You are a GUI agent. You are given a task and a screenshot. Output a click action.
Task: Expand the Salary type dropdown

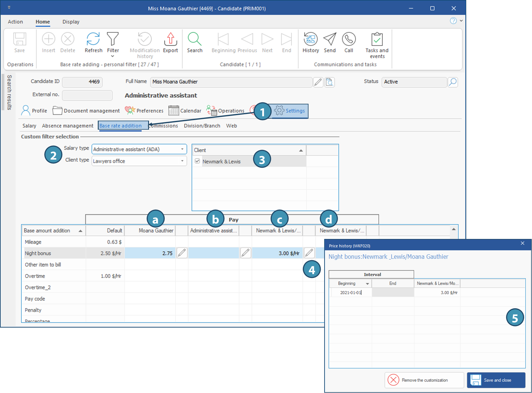coord(182,149)
